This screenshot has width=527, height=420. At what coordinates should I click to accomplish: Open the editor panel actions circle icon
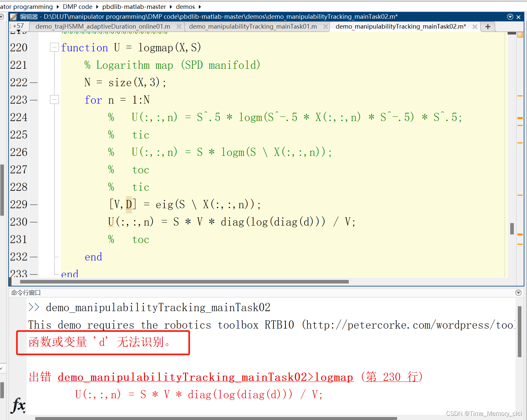(x=510, y=16)
